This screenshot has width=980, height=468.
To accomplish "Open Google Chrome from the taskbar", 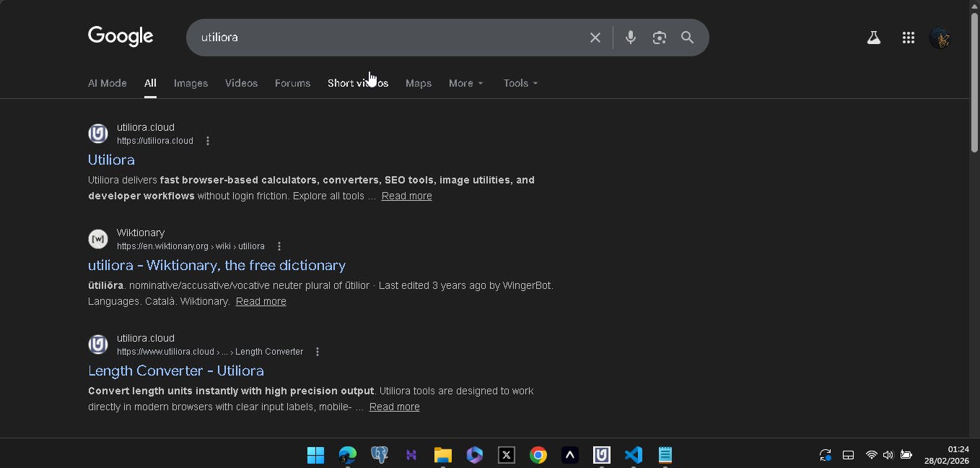I will (x=538, y=455).
